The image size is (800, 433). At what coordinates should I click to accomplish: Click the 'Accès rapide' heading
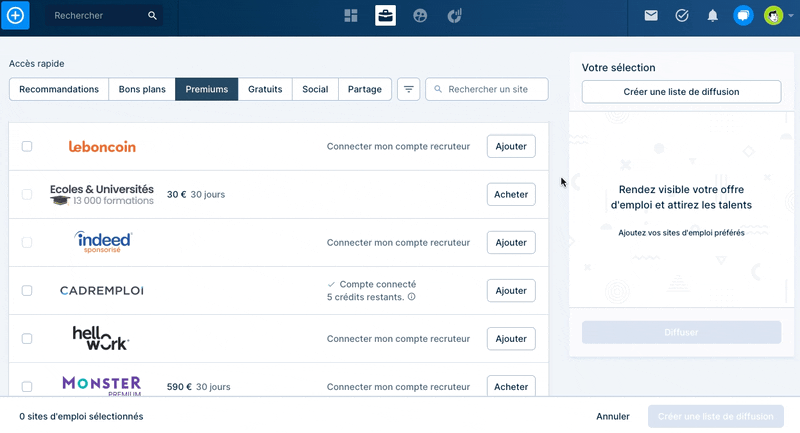[x=37, y=64]
